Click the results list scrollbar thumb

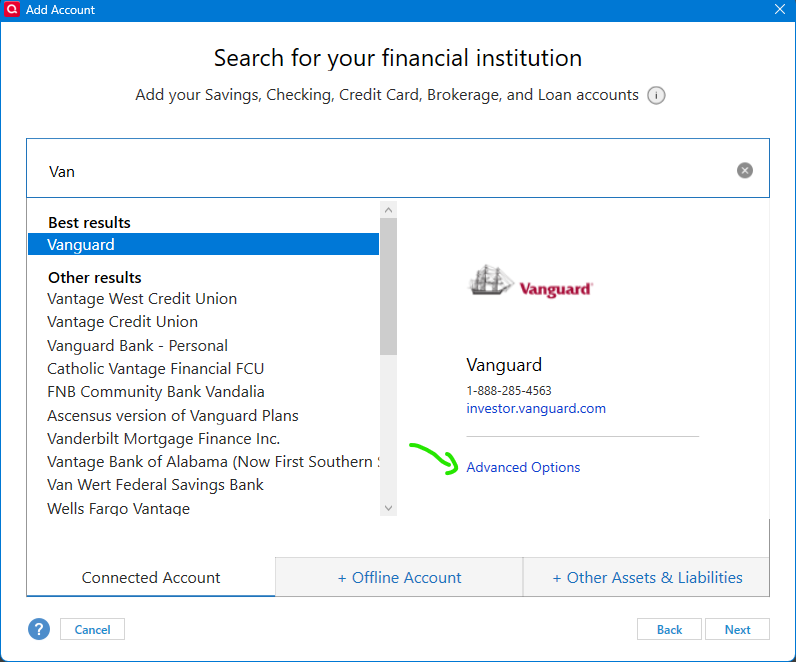coord(388,286)
